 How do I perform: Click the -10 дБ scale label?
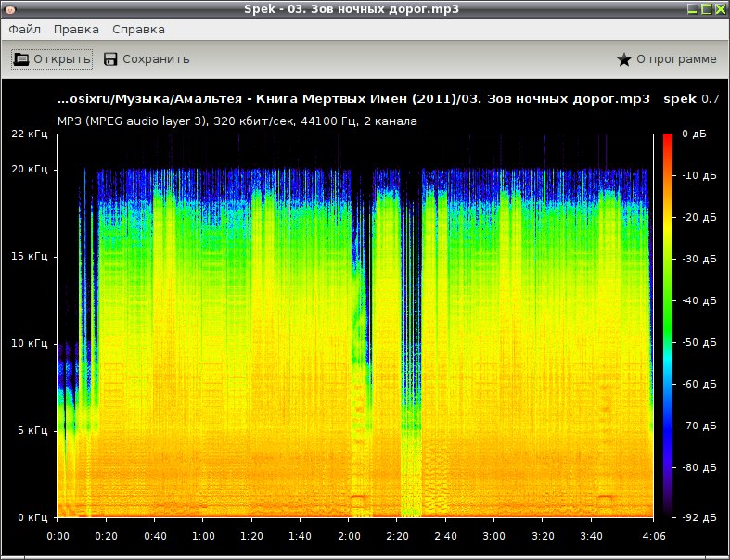point(698,175)
